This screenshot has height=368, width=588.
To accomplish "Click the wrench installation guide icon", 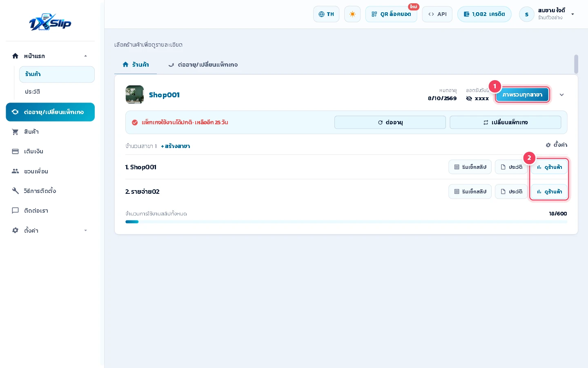I will [x=16, y=191].
